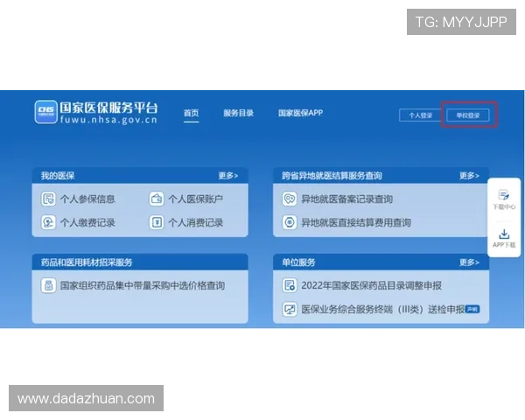The image size is (525, 420).
Task: Click the 个人登录 button
Action: coord(421,115)
